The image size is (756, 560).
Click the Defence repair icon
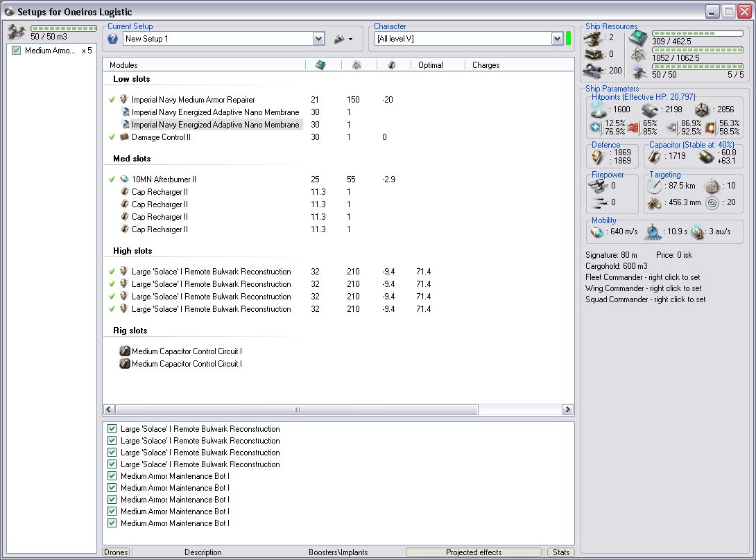(x=599, y=157)
